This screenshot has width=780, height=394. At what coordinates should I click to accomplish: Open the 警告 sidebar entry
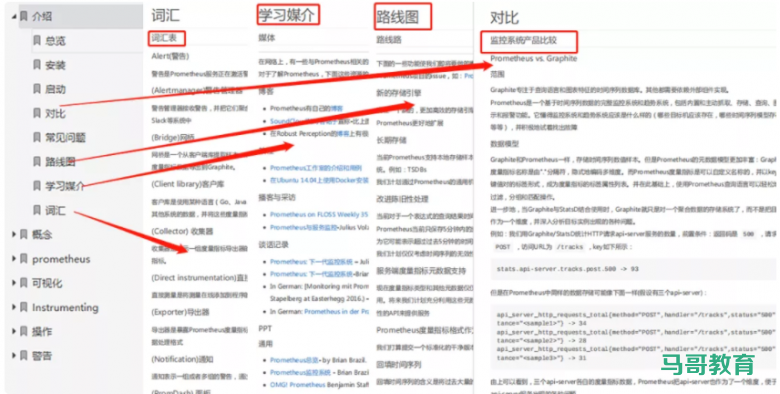point(42,356)
